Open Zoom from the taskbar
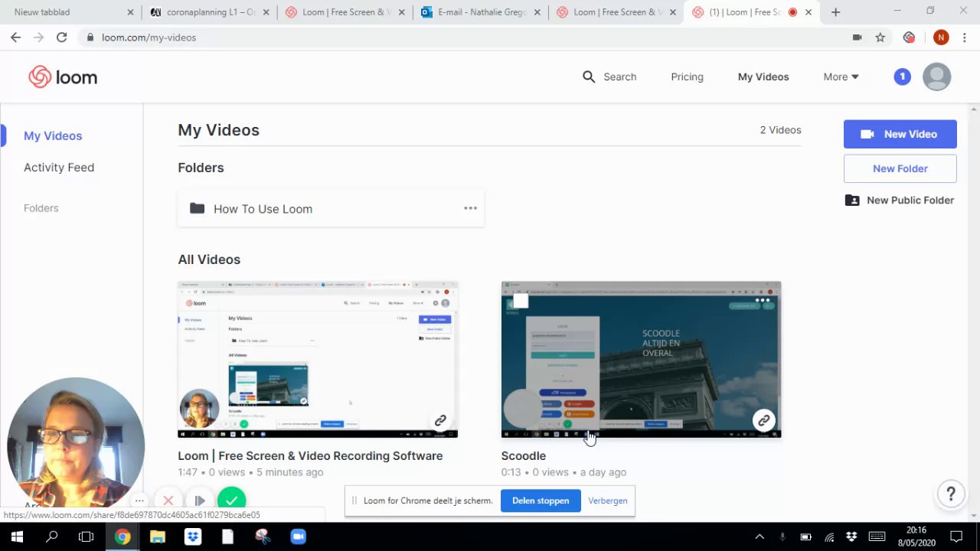980x551 pixels. click(x=298, y=536)
